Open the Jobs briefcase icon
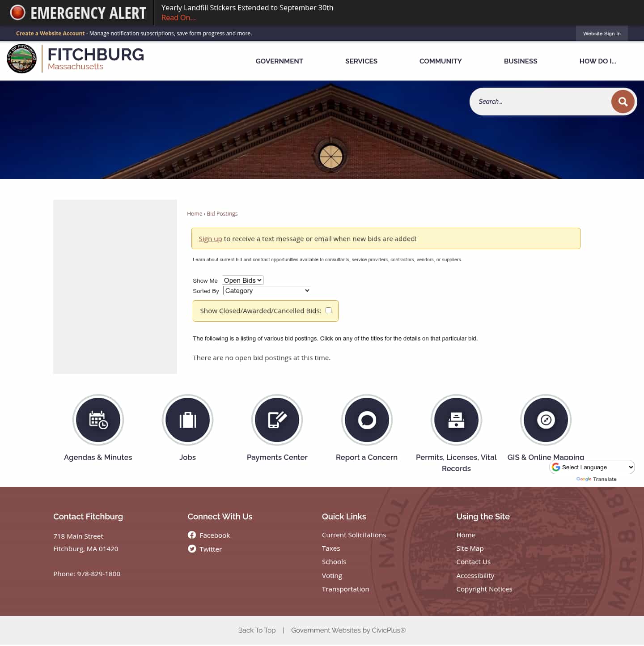Screen dimensions: 644x646 click(x=187, y=420)
